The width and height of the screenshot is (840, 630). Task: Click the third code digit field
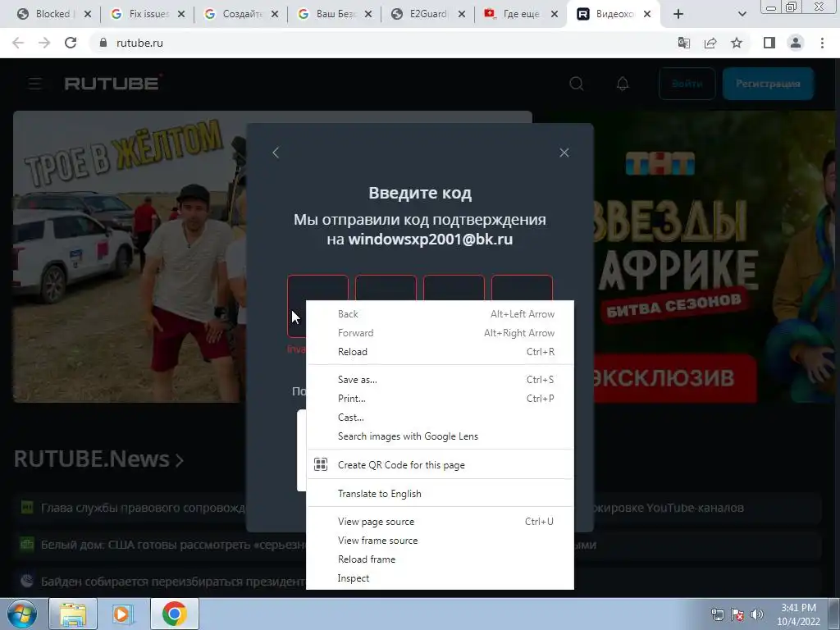click(x=454, y=288)
